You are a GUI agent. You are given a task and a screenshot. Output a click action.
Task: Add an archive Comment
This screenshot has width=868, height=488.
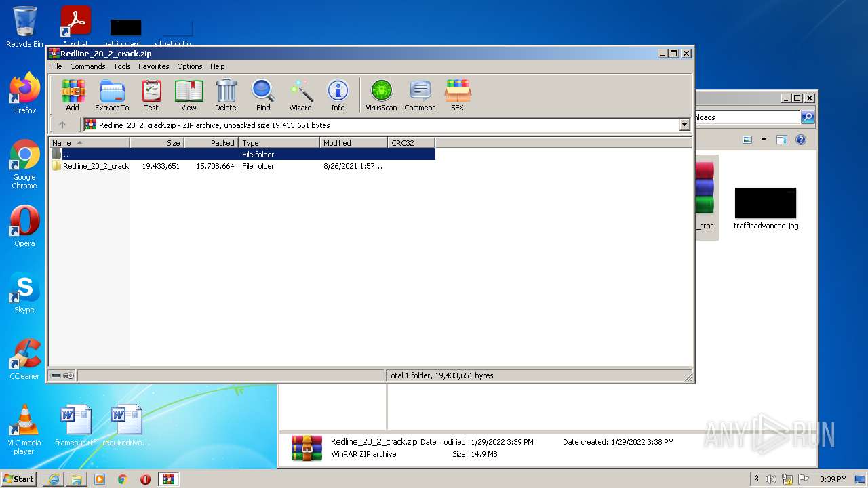click(x=420, y=96)
